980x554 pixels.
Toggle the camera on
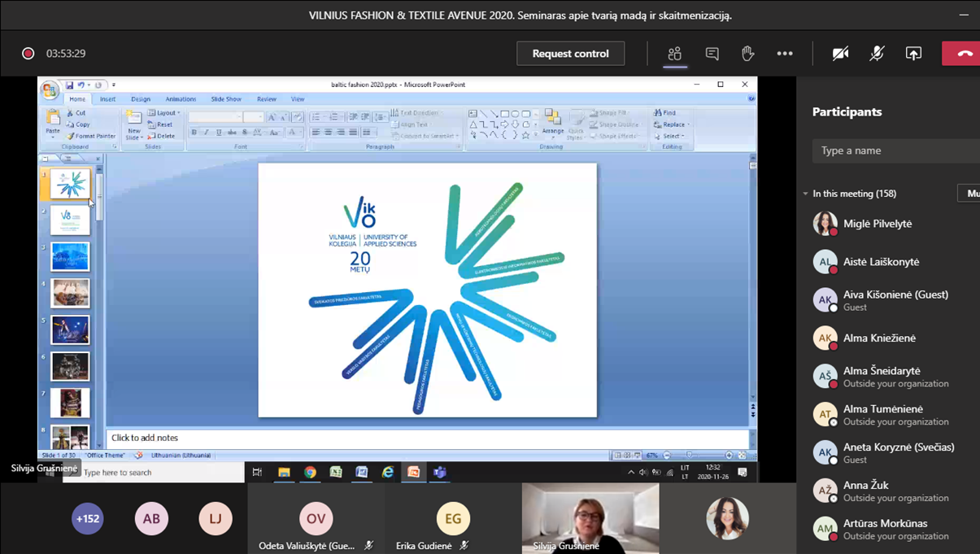click(x=840, y=54)
